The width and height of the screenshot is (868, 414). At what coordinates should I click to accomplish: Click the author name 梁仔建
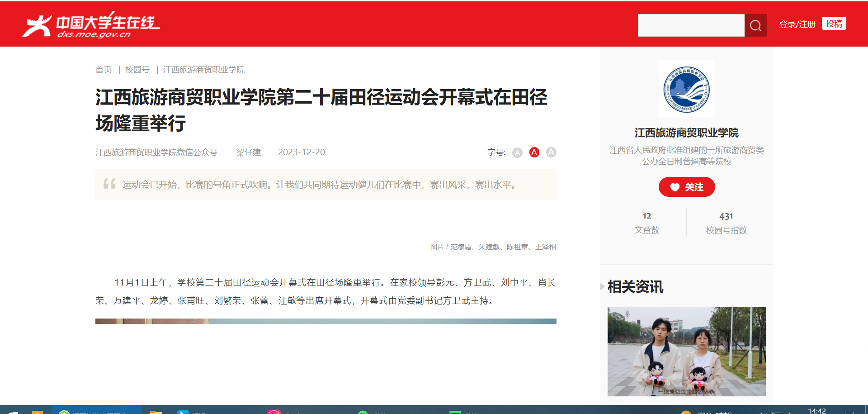(x=249, y=152)
